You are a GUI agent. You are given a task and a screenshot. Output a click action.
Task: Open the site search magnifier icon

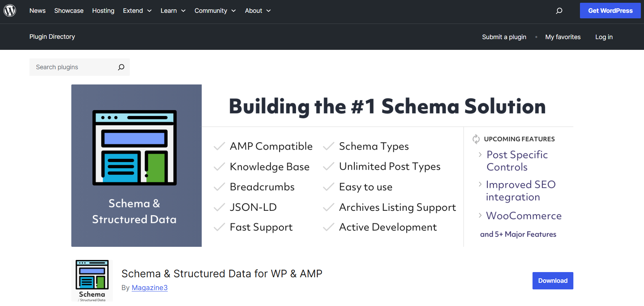(x=559, y=11)
